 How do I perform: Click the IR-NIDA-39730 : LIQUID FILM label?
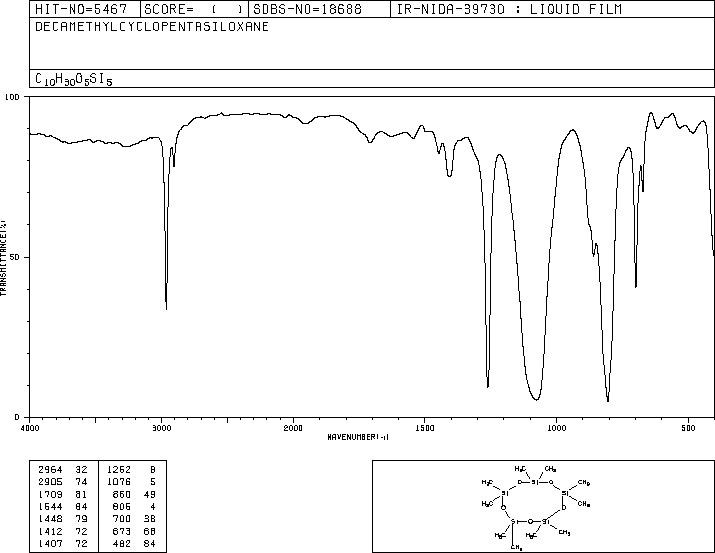(x=509, y=9)
